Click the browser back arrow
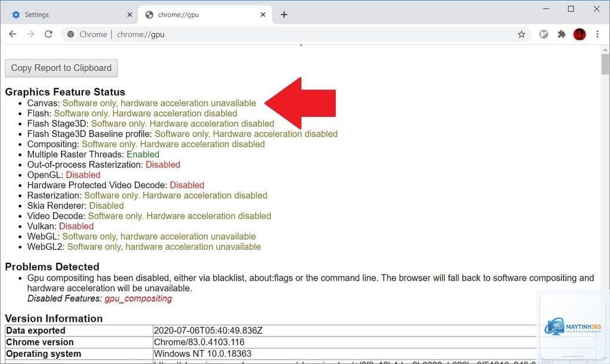 (x=13, y=34)
